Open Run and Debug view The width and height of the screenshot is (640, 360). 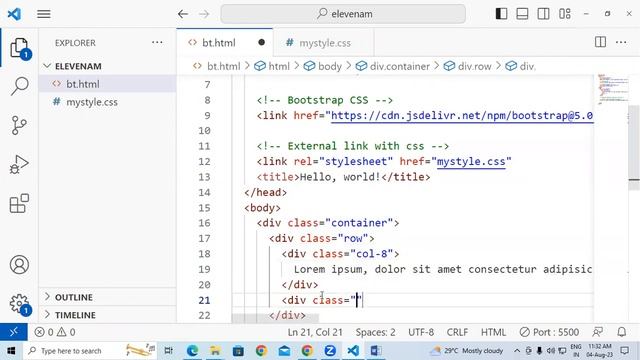tap(19, 164)
